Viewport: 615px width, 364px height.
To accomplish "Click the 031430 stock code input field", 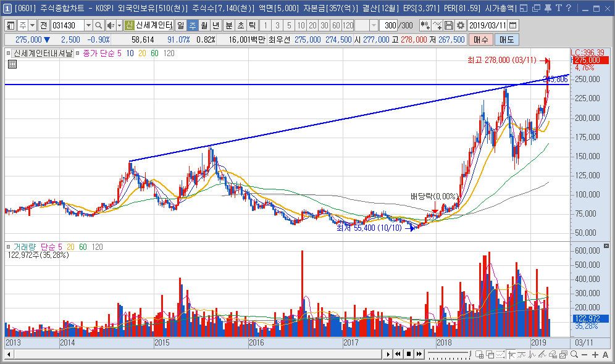I will pos(67,25).
